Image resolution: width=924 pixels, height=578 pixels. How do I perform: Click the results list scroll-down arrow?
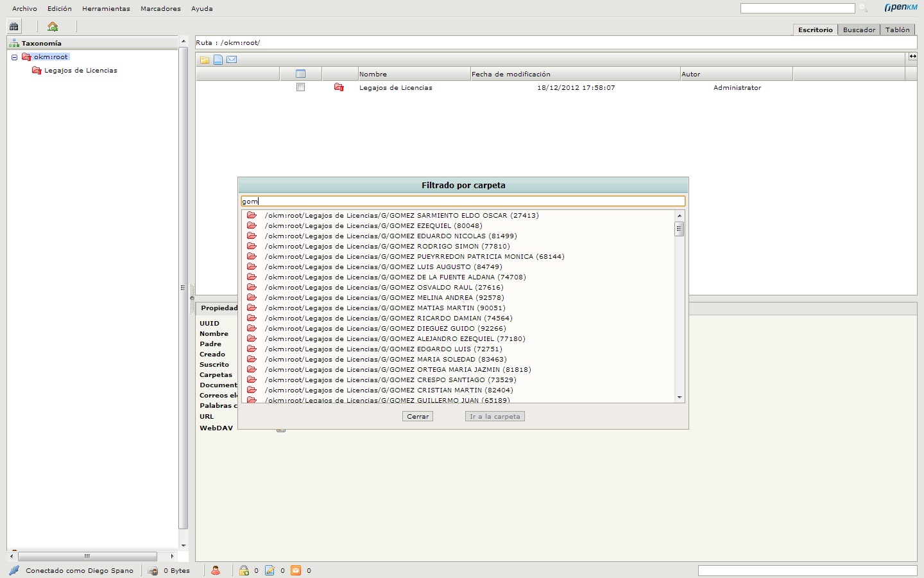point(680,398)
